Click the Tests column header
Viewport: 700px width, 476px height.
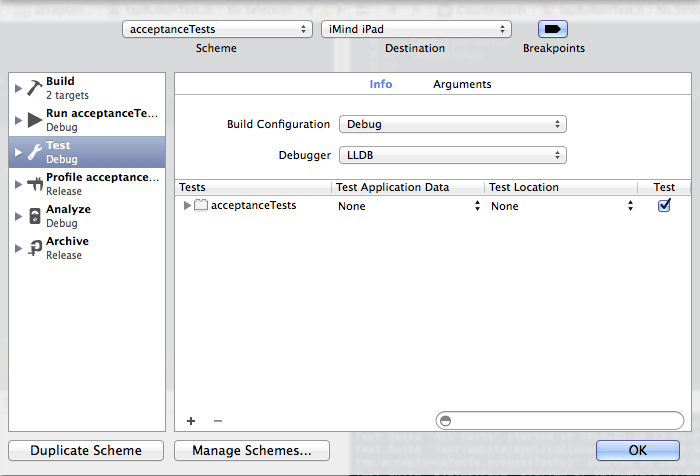(253, 187)
